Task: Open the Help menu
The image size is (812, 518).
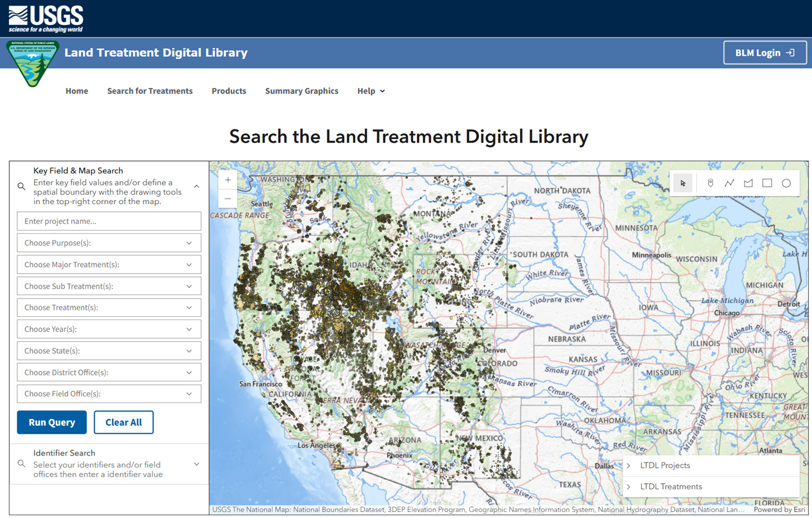Action: (370, 91)
